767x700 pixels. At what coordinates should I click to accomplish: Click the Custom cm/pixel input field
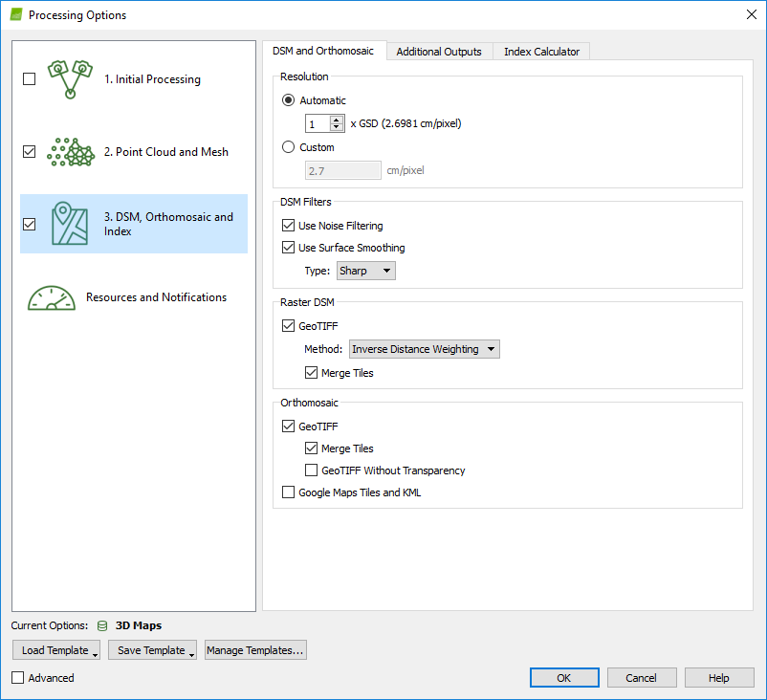click(x=342, y=171)
